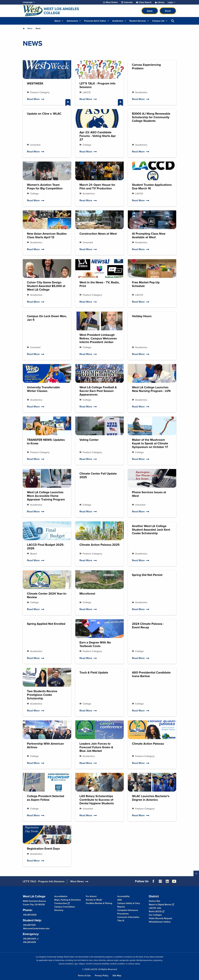The height and width of the screenshot is (980, 199).
Task: Read More on Registration Event Days card
Action: [35, 861]
